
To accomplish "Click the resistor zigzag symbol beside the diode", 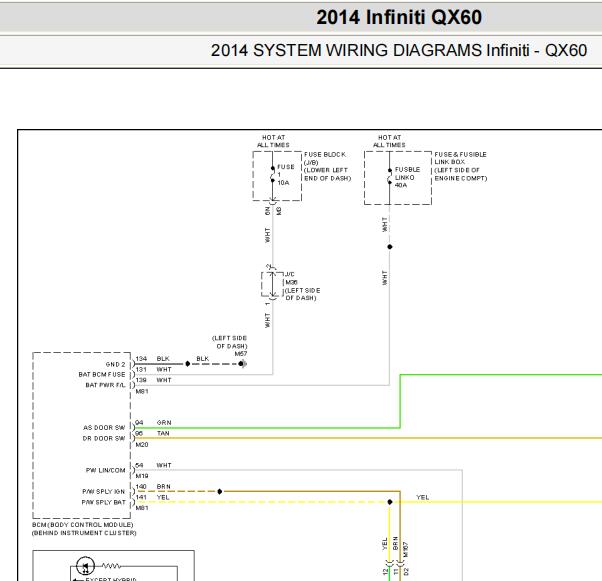I will [x=112, y=566].
